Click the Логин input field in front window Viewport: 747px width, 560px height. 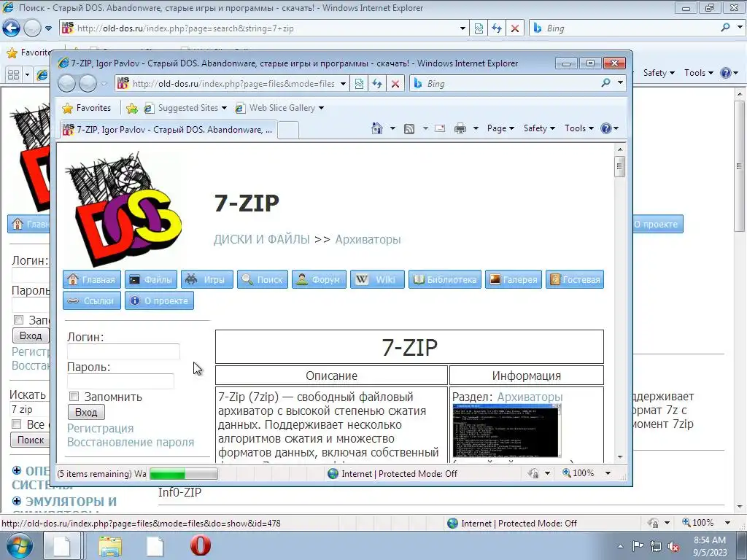point(123,351)
